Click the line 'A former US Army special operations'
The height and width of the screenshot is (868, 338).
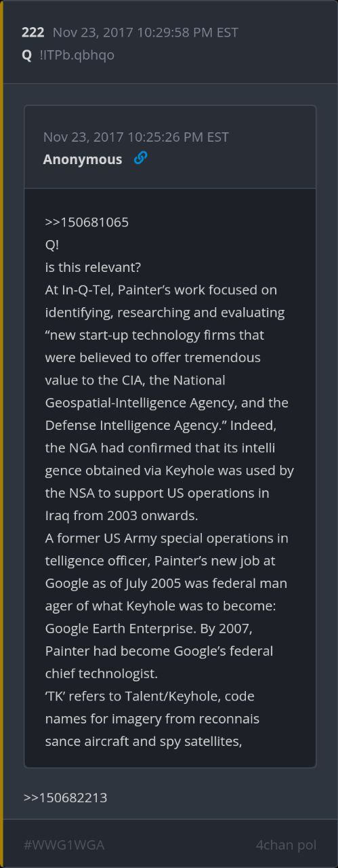click(x=167, y=538)
